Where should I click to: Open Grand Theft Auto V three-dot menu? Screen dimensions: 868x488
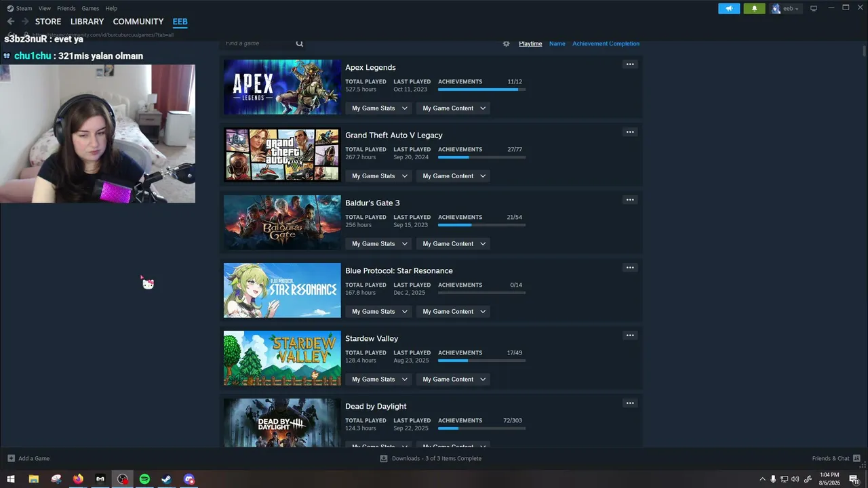pos(630,132)
